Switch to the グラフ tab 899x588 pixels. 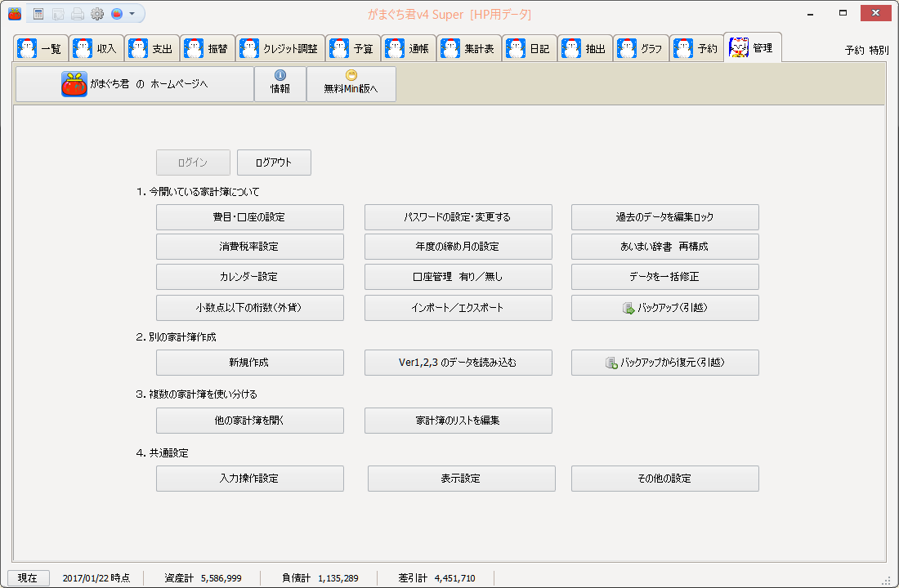coord(641,48)
